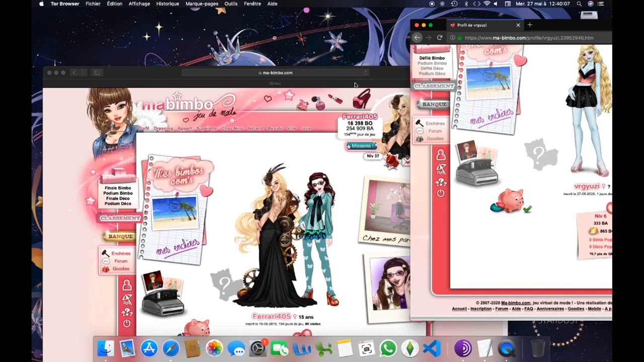Screen dimensions: 644x362
Task: Go back in the Tor Browser window
Action: click(x=417, y=38)
